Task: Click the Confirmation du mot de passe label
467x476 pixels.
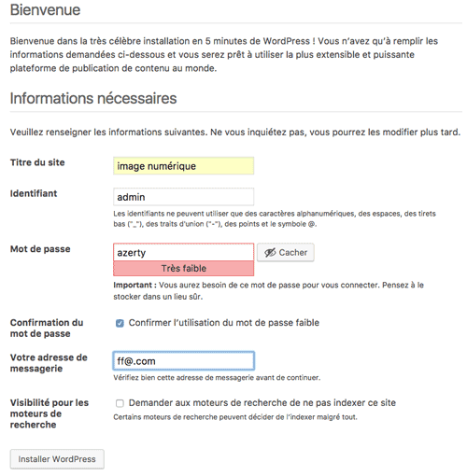Action: [x=47, y=328]
